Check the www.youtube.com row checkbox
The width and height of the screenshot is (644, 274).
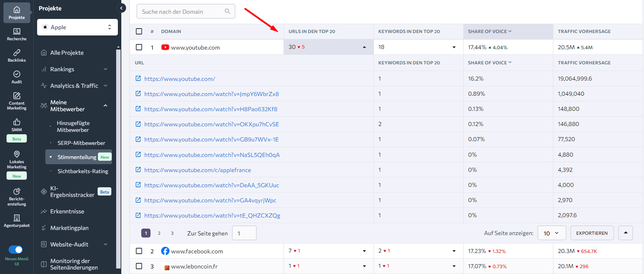(139, 47)
